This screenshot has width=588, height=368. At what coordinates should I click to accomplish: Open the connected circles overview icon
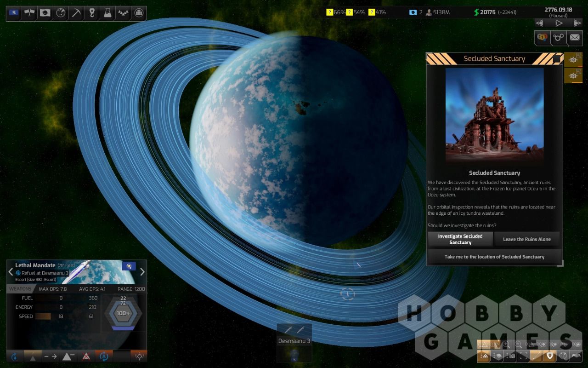click(x=559, y=38)
